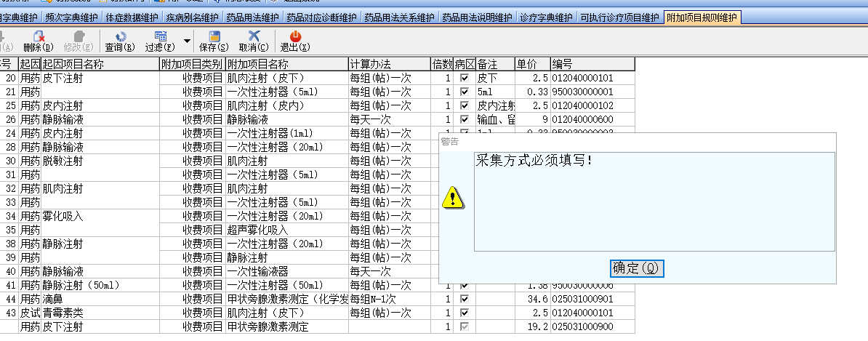The width and height of the screenshot is (868, 341).
Task: Toggle the 病区 checkbox in row 41
Action: [465, 286]
